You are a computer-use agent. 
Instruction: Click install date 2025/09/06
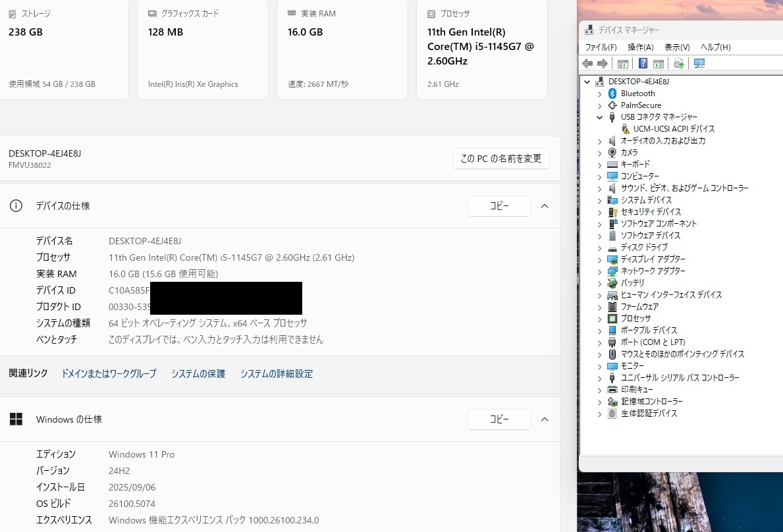point(132,487)
